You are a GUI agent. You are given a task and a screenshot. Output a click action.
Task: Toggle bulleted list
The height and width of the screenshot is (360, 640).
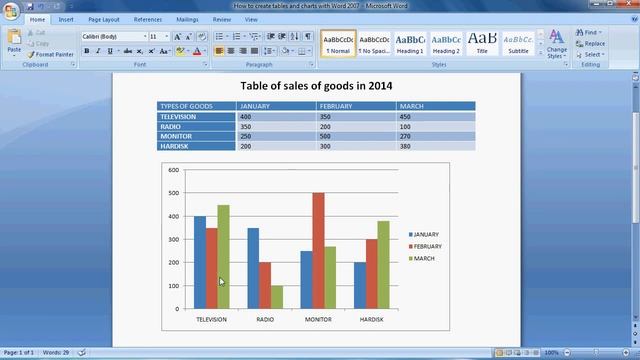click(x=219, y=37)
